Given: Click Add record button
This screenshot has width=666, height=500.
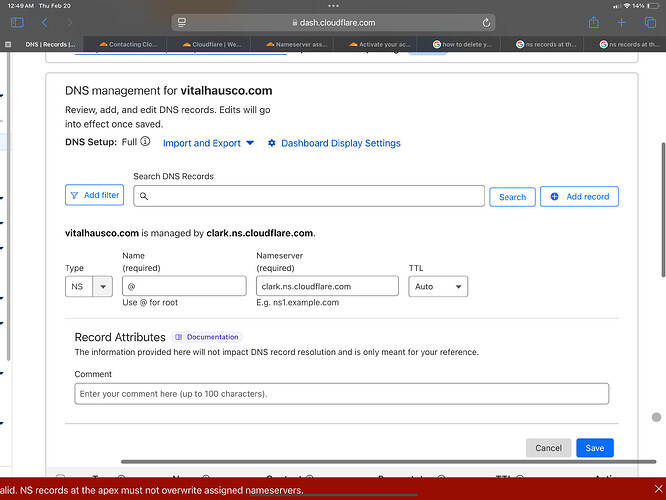Looking at the screenshot, I should point(579,196).
